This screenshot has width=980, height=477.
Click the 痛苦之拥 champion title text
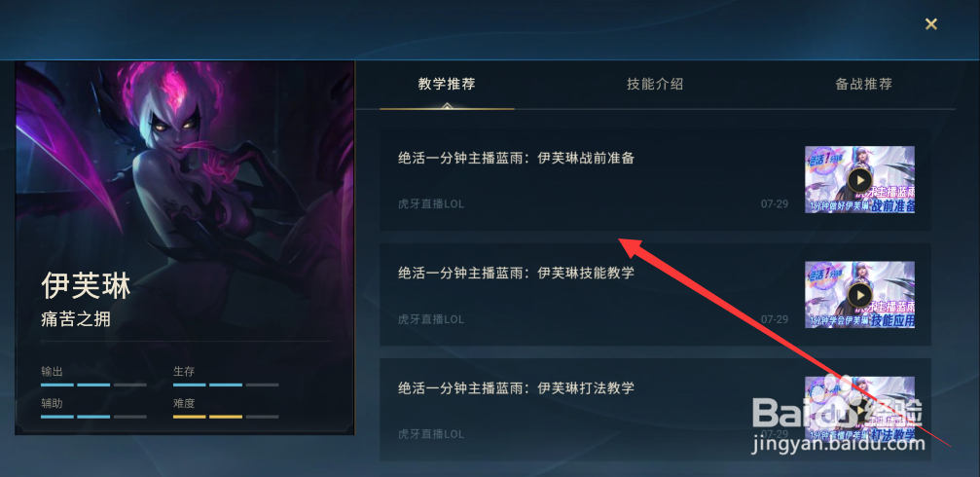(x=76, y=319)
